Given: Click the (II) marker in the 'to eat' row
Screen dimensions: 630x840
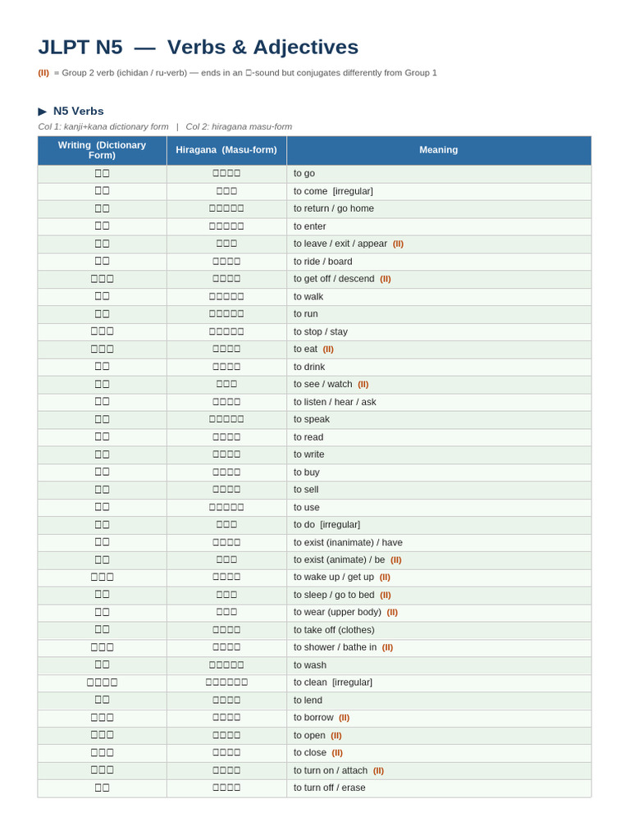Looking at the screenshot, I should coord(328,349).
